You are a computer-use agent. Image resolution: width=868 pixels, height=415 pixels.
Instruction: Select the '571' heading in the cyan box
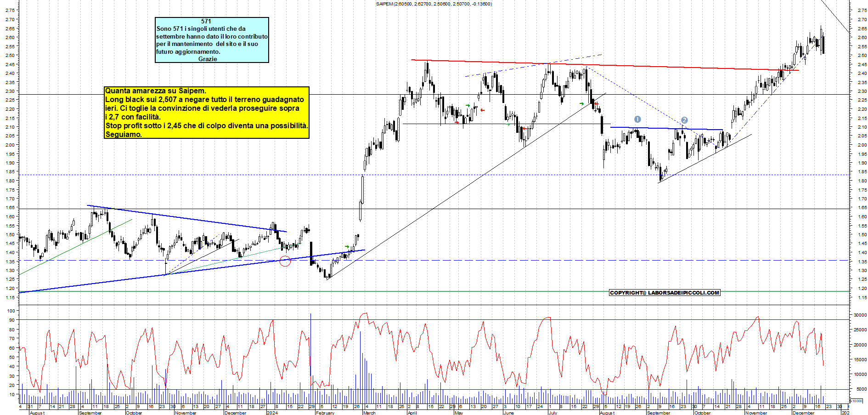pos(206,21)
